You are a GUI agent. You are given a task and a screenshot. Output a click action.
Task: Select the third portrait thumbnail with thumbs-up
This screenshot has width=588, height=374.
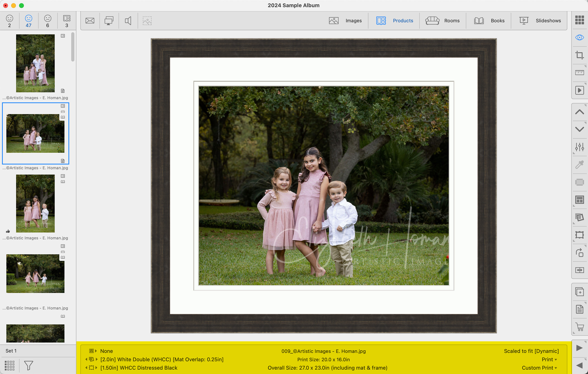(36, 203)
